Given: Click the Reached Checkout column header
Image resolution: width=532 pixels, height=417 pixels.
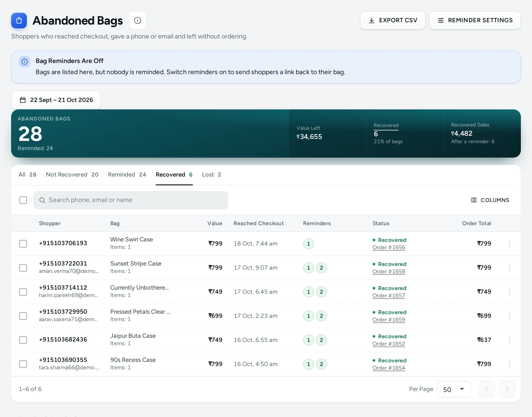Looking at the screenshot, I should coord(259,223).
